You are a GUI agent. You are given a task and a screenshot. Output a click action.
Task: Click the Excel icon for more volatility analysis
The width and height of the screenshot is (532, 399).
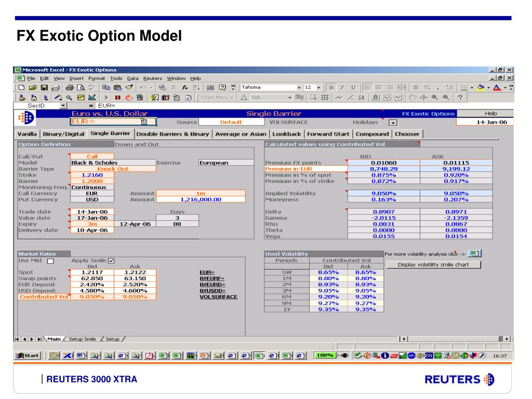tap(474, 254)
